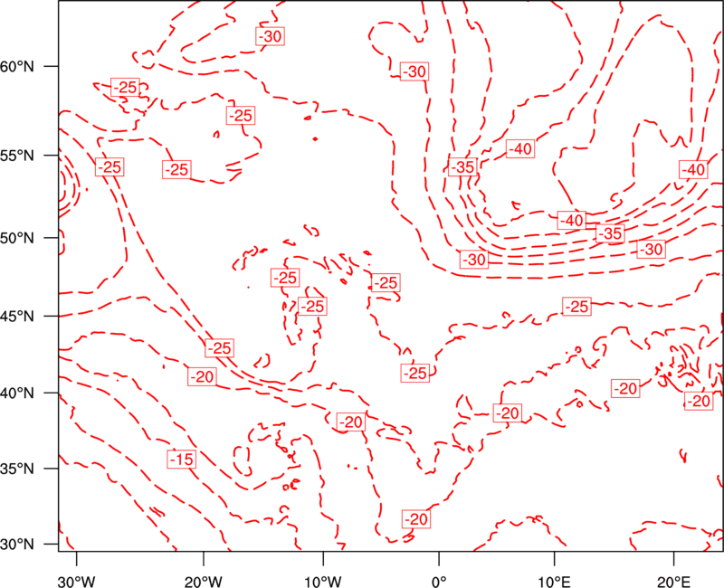
Task: Click the 60°N latitude axis label
Action: point(17,66)
